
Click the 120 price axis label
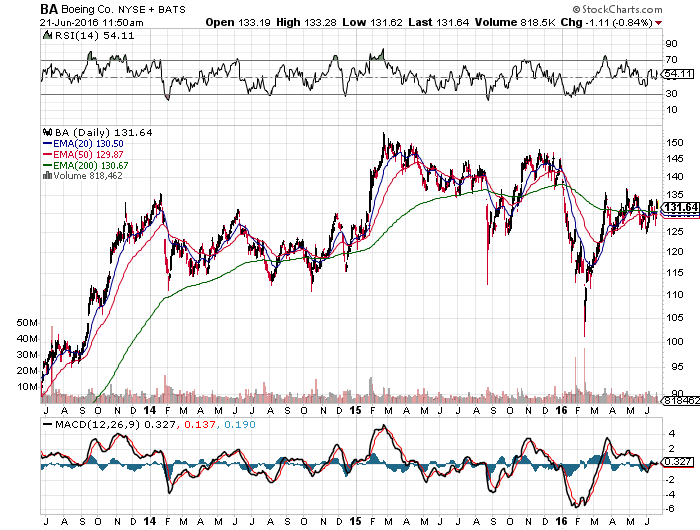click(675, 251)
